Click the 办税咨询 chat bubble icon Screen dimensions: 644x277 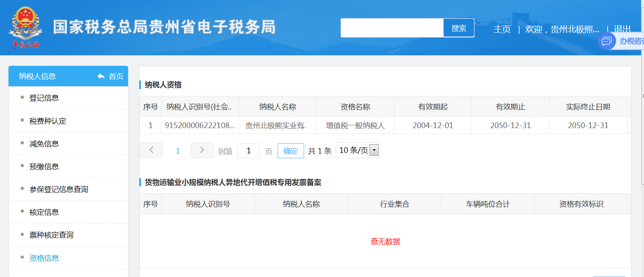pos(607,41)
